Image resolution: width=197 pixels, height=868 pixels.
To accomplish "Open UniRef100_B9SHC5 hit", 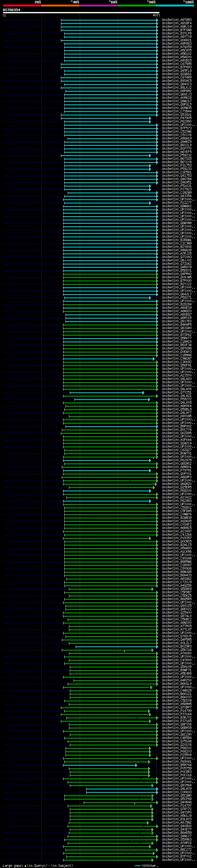I will click(177, 81).
